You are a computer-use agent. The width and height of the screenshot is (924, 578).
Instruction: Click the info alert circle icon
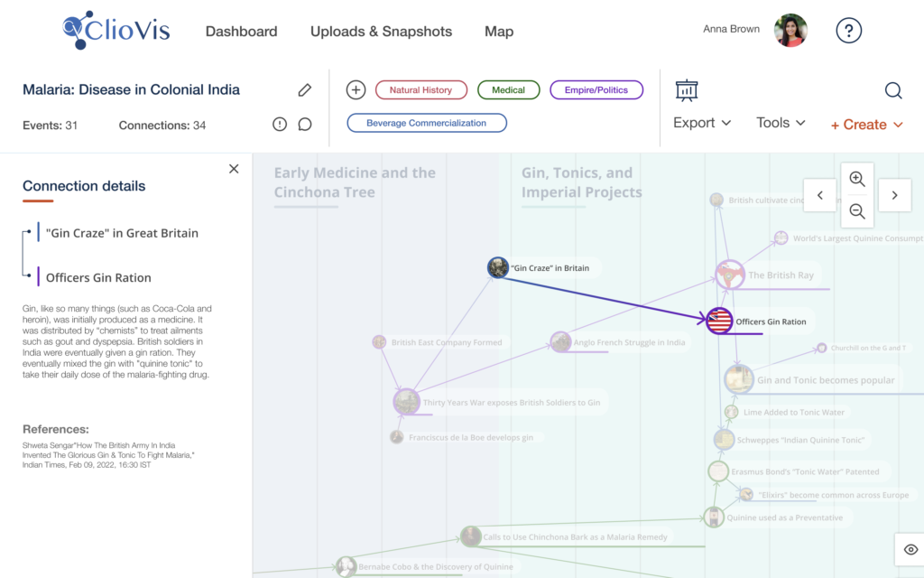280,125
